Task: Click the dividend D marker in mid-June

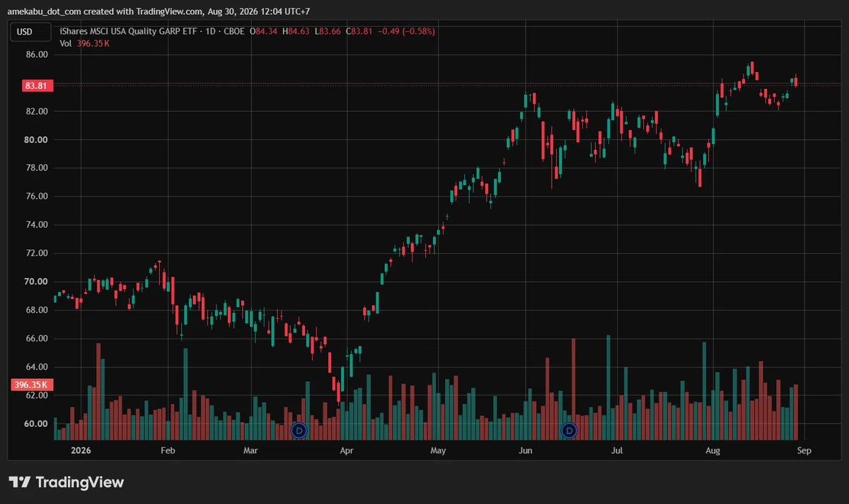Action: tap(569, 430)
